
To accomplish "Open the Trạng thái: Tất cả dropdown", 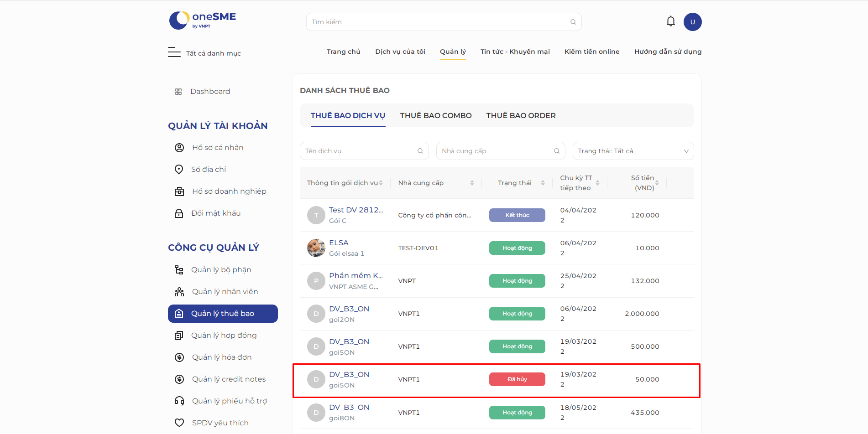I will click(633, 151).
